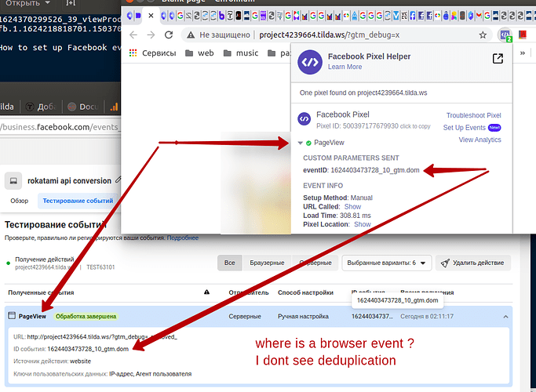Switch to the VC favicon tab

click(404, 16)
